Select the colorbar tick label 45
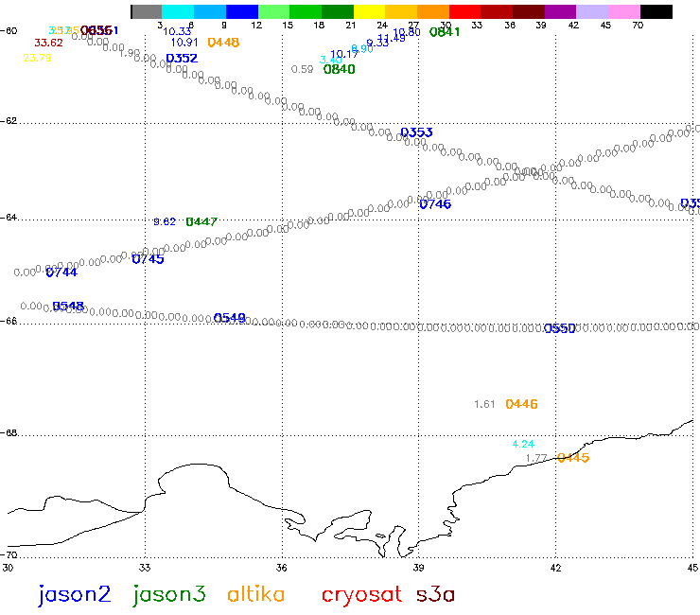Image resolution: width=700 pixels, height=615 pixels. [605, 25]
